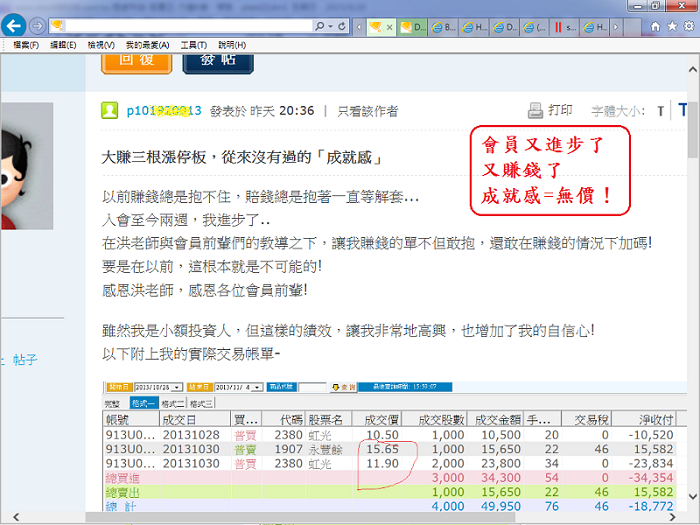This screenshot has width=700, height=525.
Task: Refresh the page with the reload icon
Action: coord(342,26)
